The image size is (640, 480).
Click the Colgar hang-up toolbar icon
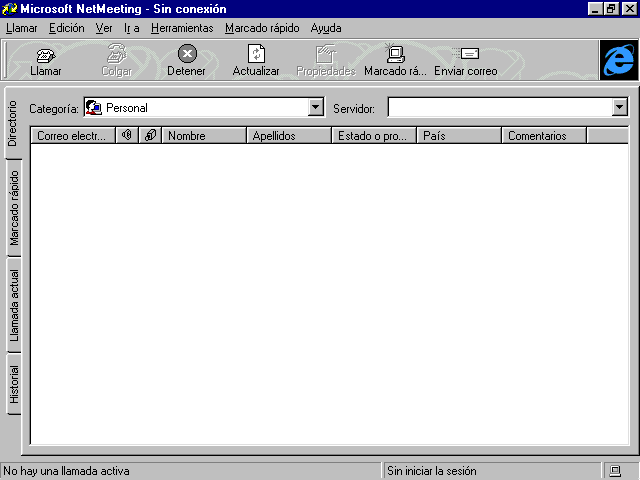click(x=116, y=54)
